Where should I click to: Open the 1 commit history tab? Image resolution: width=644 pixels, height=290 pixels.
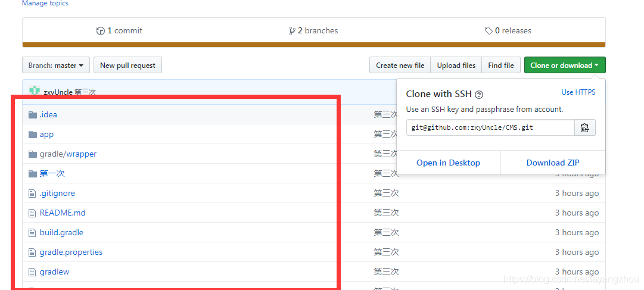coord(120,31)
